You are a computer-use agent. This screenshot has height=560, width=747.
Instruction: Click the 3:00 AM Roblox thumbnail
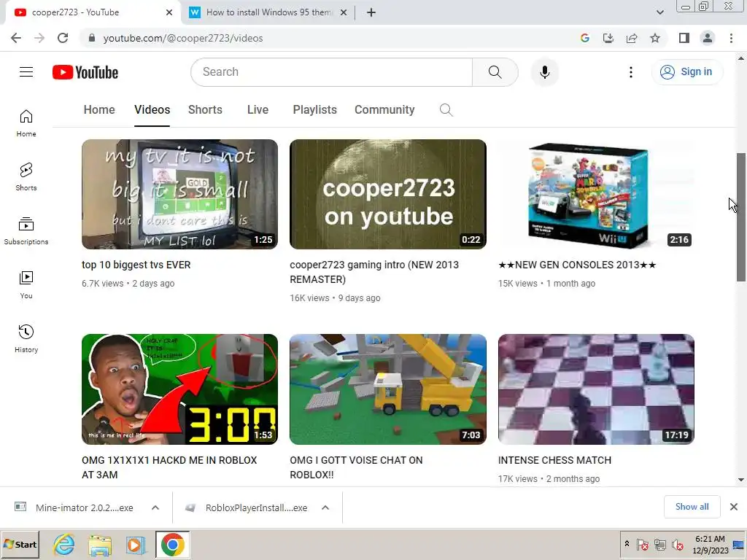tap(179, 389)
